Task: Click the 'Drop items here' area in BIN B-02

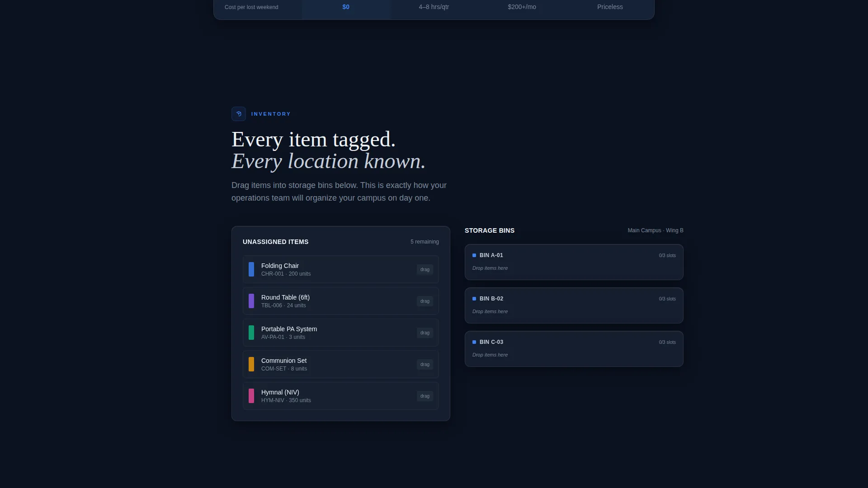Action: 490,312
